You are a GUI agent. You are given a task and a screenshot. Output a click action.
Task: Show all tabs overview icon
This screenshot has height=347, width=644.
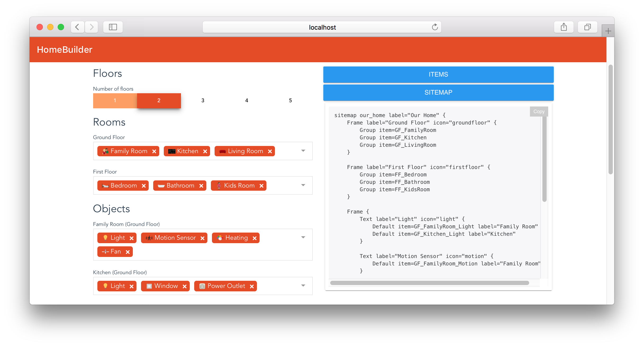tap(587, 27)
